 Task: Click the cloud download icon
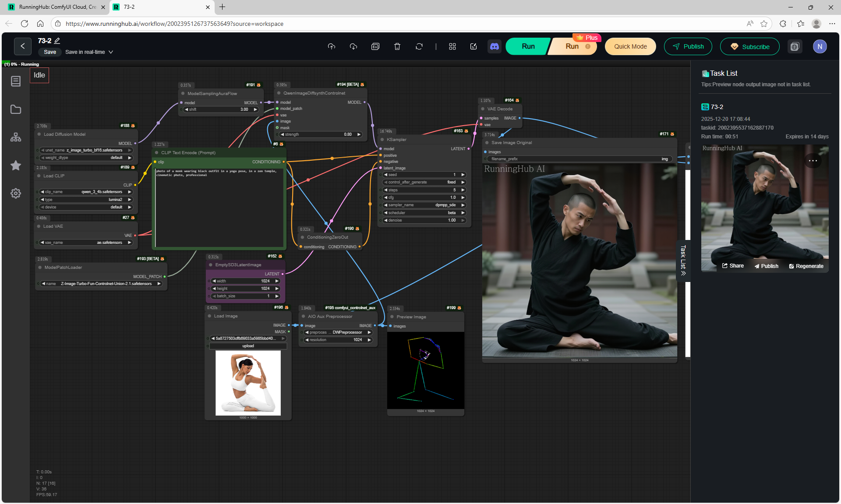(353, 46)
